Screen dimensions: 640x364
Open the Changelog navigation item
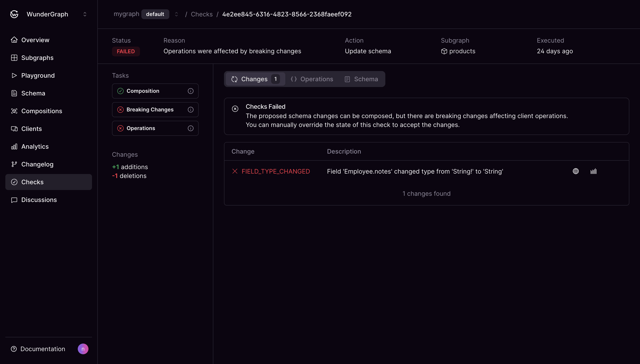point(37,164)
